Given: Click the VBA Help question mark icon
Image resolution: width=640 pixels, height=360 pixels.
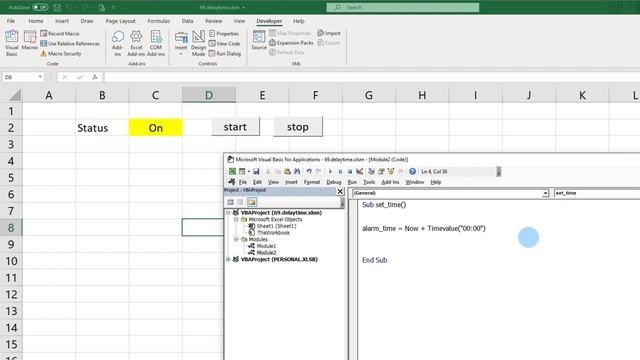Looking at the screenshot, I should (x=412, y=171).
